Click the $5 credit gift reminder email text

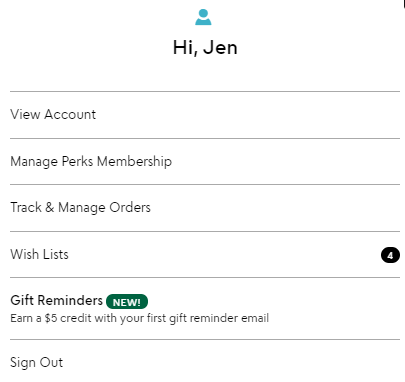(x=139, y=318)
